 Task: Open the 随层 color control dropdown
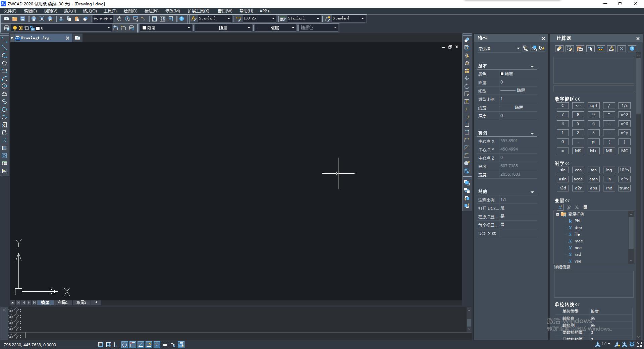click(x=189, y=28)
